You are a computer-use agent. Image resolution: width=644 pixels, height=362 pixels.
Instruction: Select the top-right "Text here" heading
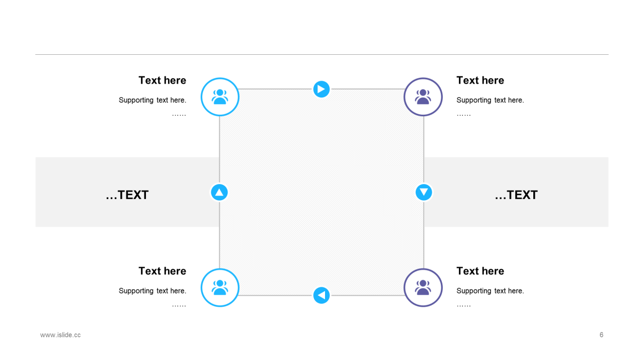480,80
